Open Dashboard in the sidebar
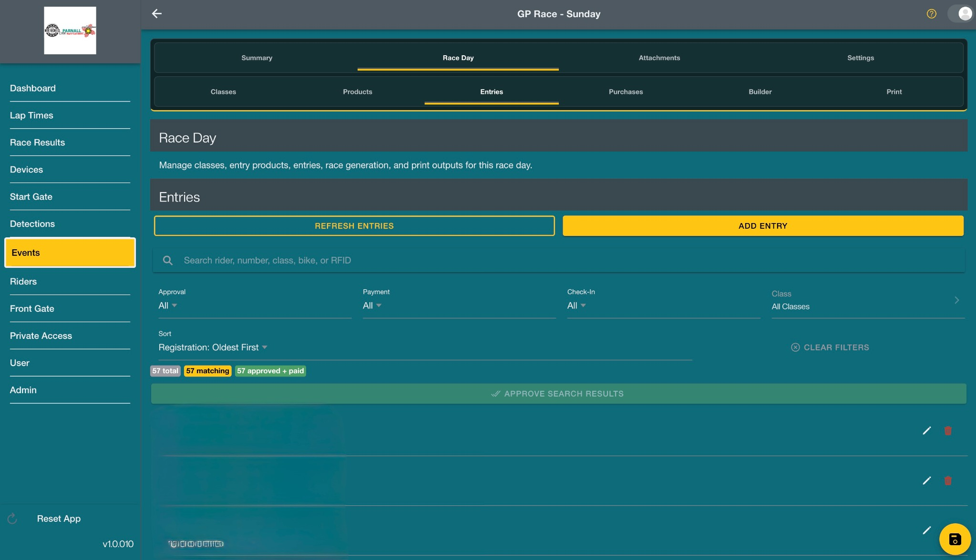The height and width of the screenshot is (560, 976). pyautogui.click(x=70, y=88)
